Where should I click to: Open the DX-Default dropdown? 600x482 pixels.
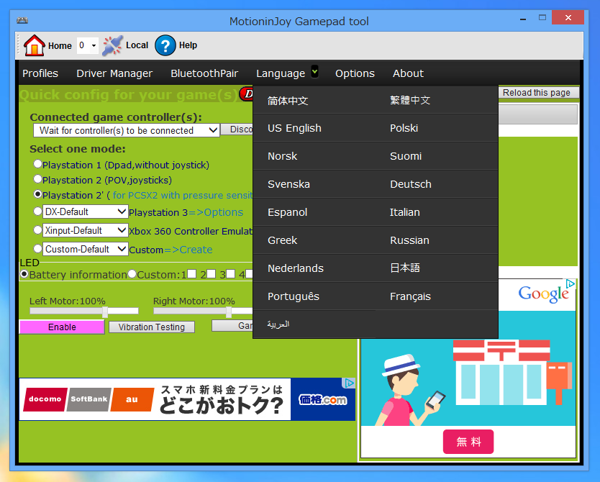click(x=85, y=212)
